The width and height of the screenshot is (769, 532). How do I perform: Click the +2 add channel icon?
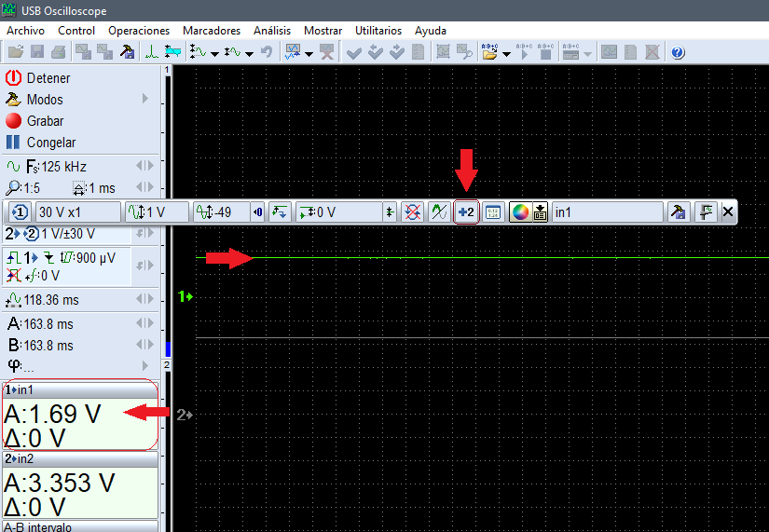click(466, 212)
